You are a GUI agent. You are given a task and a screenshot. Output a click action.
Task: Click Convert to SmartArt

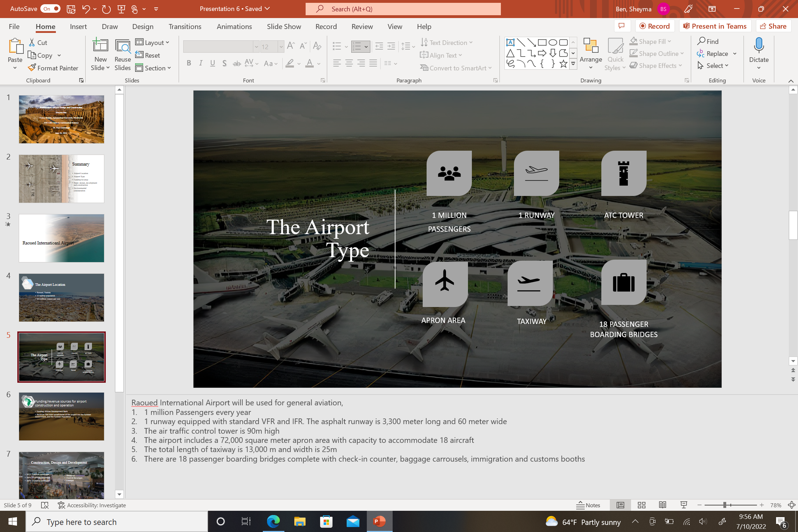click(x=456, y=68)
